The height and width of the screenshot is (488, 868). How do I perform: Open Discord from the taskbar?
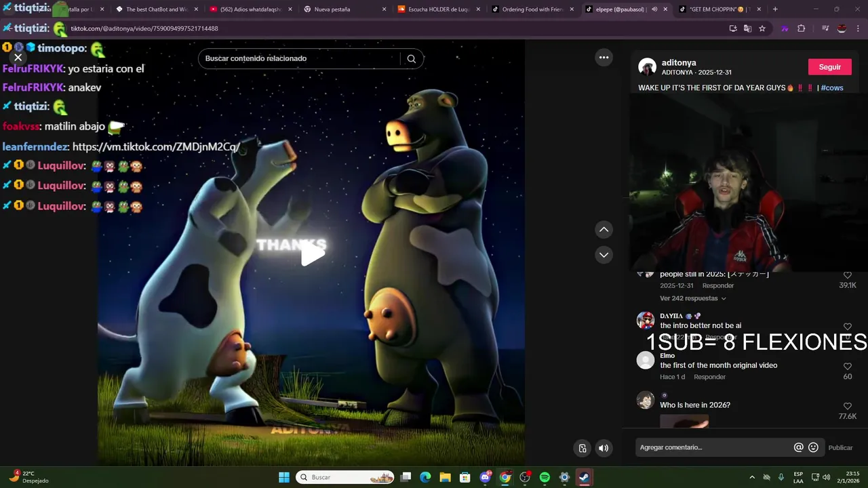[x=486, y=477]
